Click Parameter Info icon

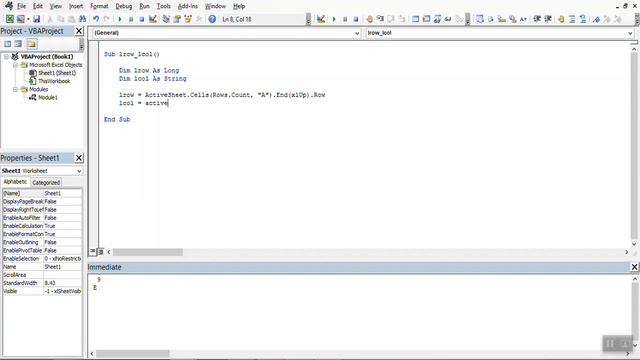point(513,19)
